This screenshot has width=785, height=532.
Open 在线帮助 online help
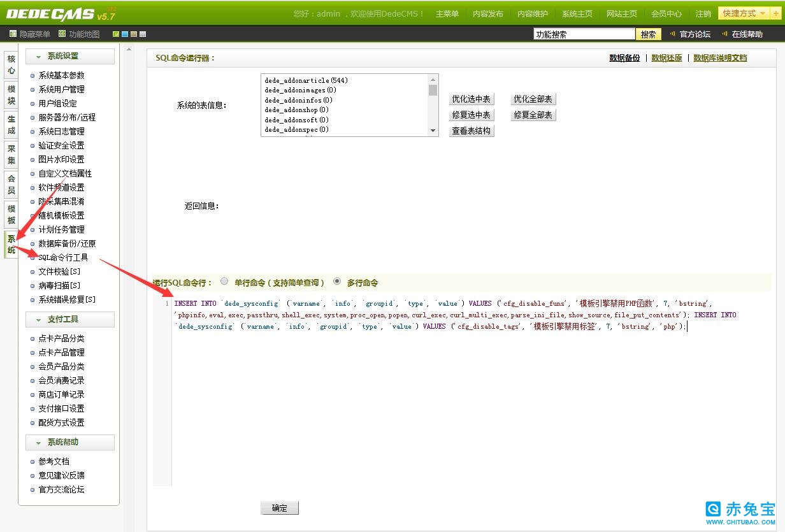747,34
